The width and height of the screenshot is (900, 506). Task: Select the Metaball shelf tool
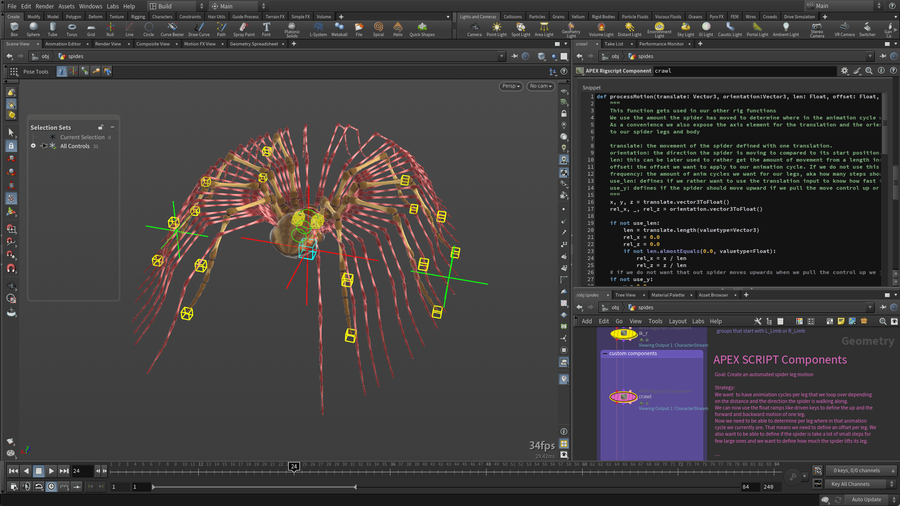pyautogui.click(x=339, y=29)
